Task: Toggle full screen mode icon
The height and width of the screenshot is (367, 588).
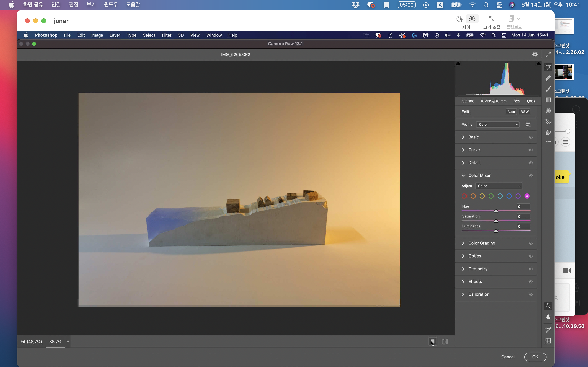Action: [x=548, y=55]
